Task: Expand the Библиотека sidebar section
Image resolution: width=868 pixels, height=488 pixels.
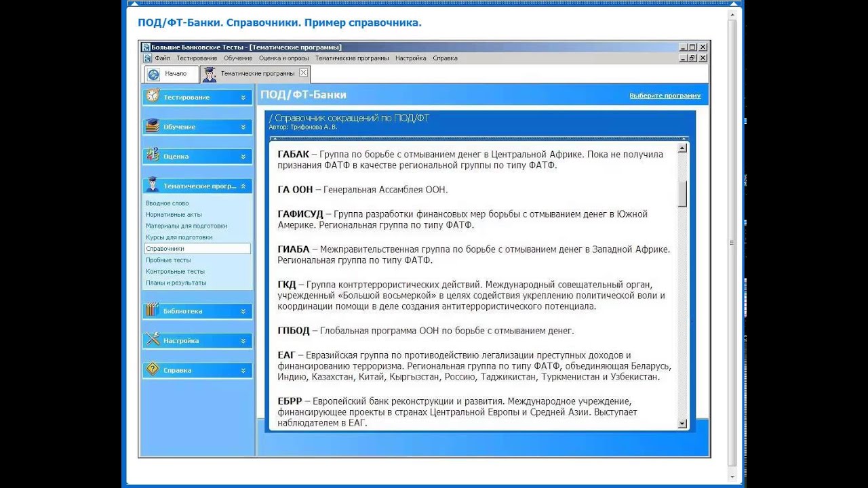Action: tap(243, 311)
